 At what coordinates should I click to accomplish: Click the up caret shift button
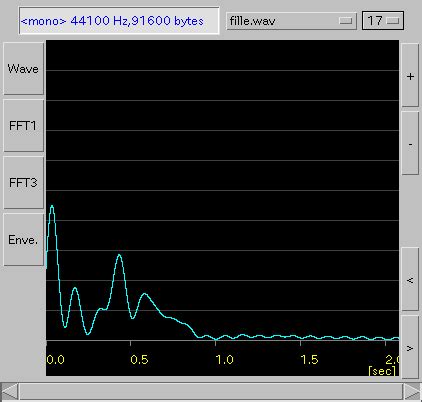tap(410, 279)
